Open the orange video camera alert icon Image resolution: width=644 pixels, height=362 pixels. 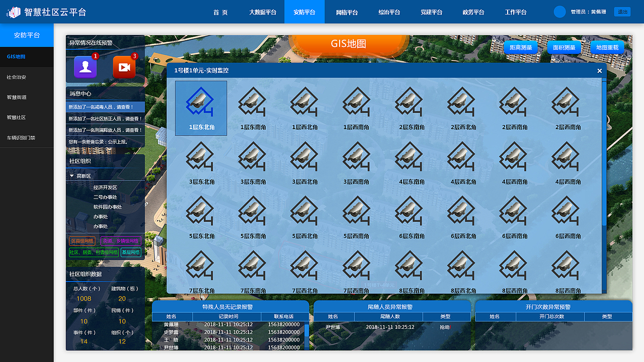pos(124,67)
